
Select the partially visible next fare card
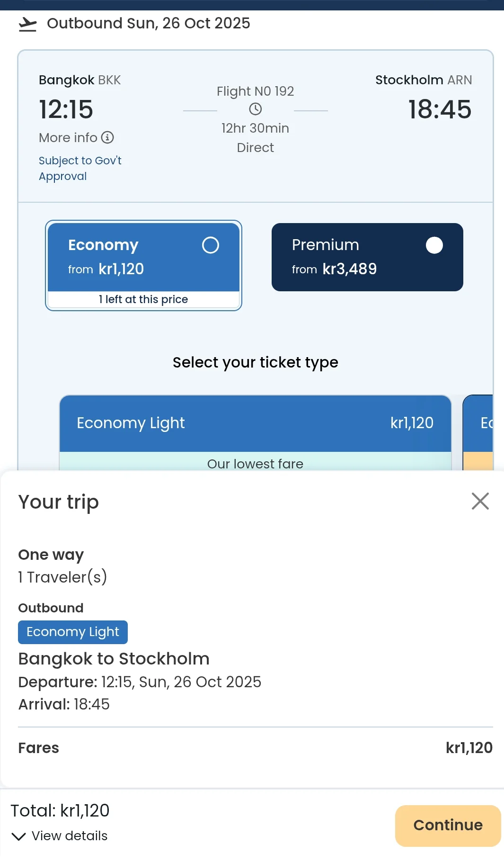(479, 423)
